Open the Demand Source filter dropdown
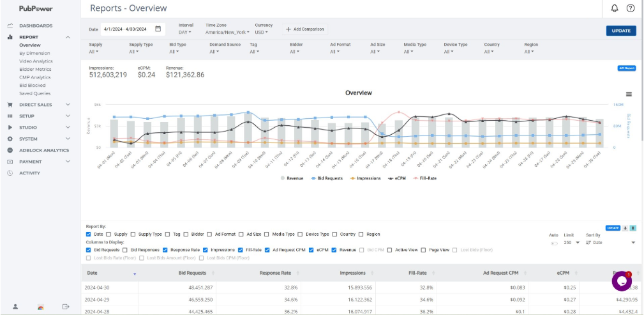Viewport: 644px width, 315px height. point(215,52)
